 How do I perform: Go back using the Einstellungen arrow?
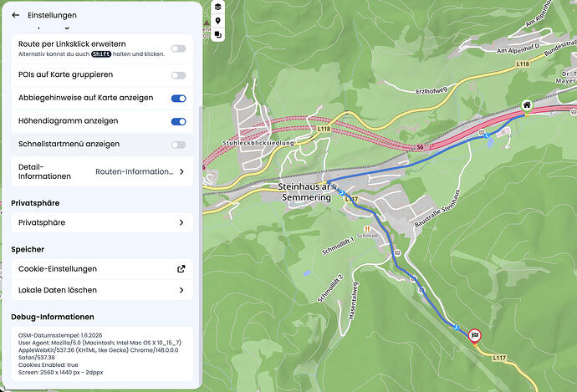[15, 15]
